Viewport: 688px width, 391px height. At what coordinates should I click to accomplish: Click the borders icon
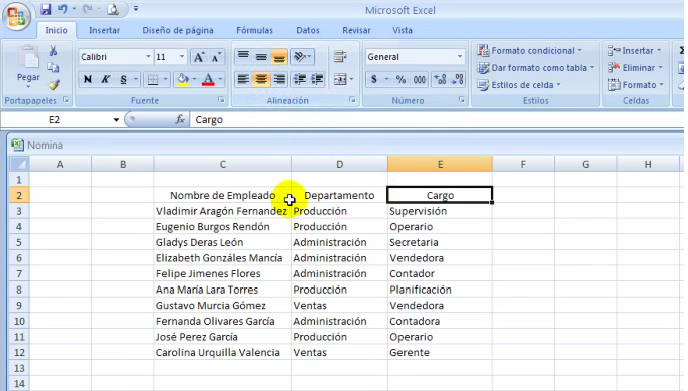[x=153, y=79]
